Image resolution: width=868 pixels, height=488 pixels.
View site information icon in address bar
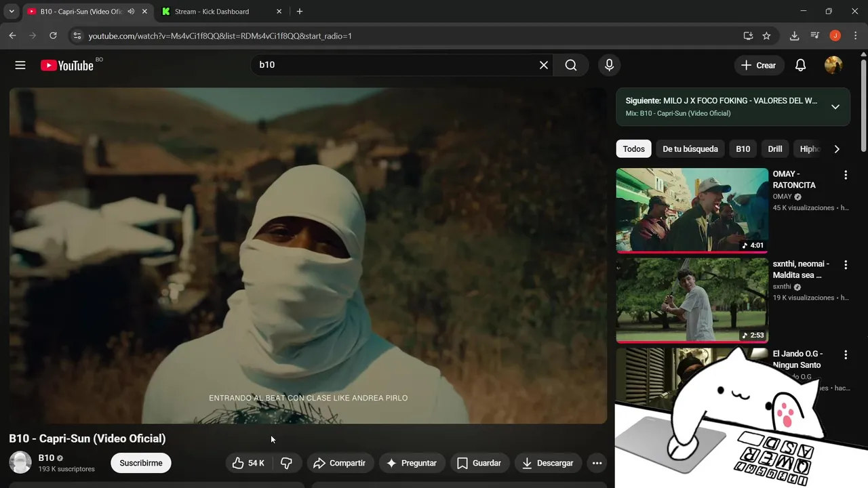click(x=77, y=36)
